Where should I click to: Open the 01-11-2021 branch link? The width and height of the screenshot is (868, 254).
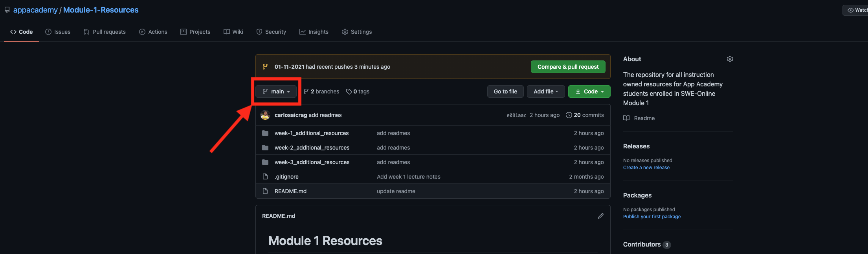[x=290, y=67]
